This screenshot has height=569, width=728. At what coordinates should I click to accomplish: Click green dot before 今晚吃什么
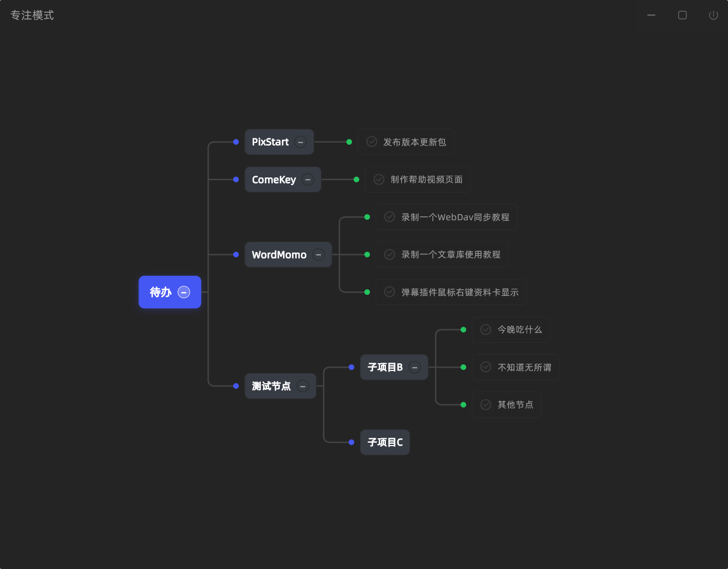tap(463, 330)
